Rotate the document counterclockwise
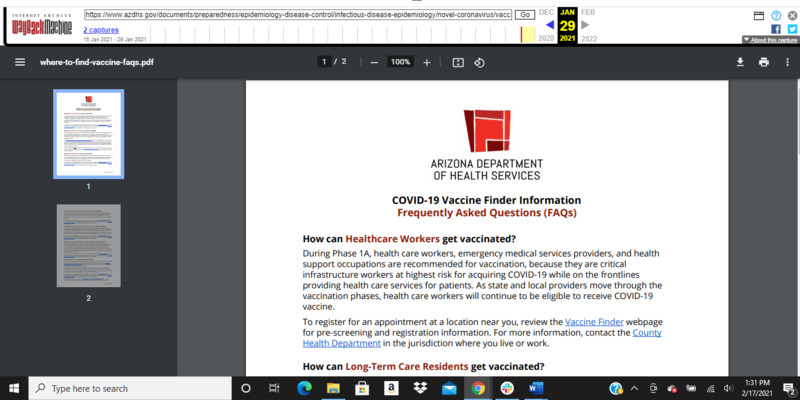 click(479, 62)
